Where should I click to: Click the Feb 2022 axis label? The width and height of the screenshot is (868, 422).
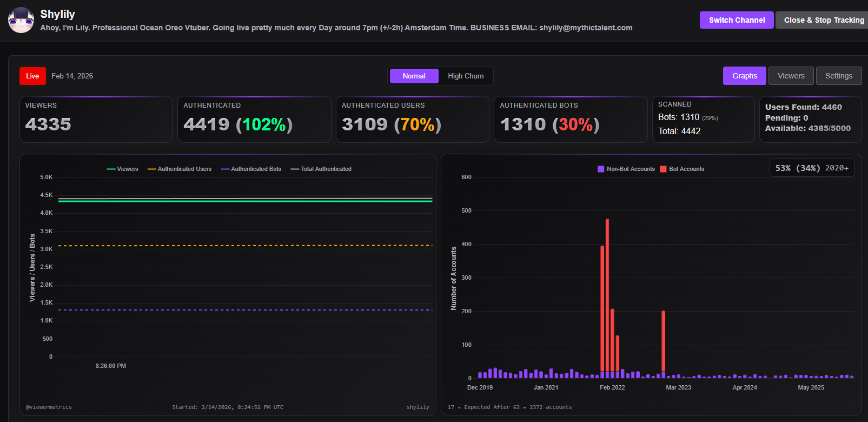tap(612, 387)
